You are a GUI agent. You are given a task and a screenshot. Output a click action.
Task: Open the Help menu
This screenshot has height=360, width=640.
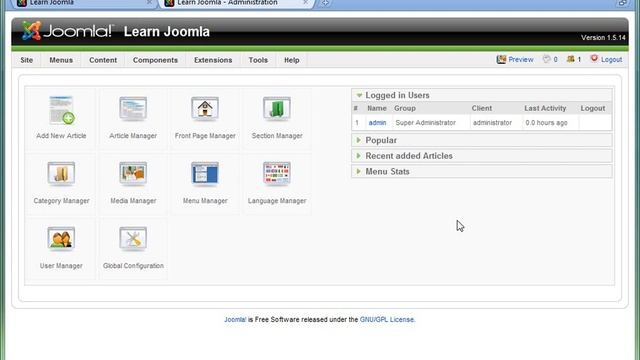pos(292,60)
